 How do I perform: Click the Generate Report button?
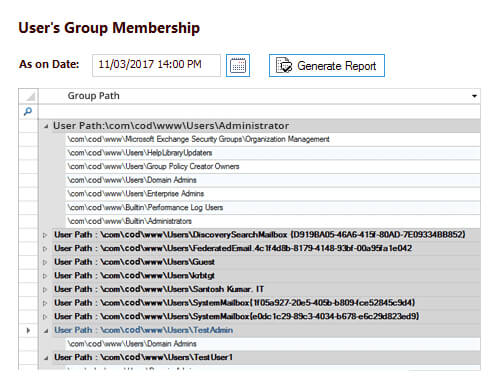point(327,66)
